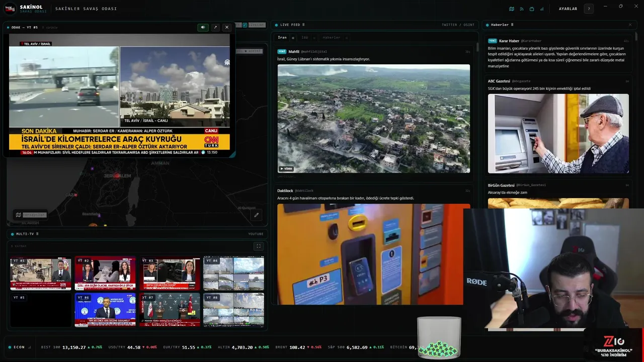Open the map panel icon in the header
The image size is (644, 362).
coord(512,9)
